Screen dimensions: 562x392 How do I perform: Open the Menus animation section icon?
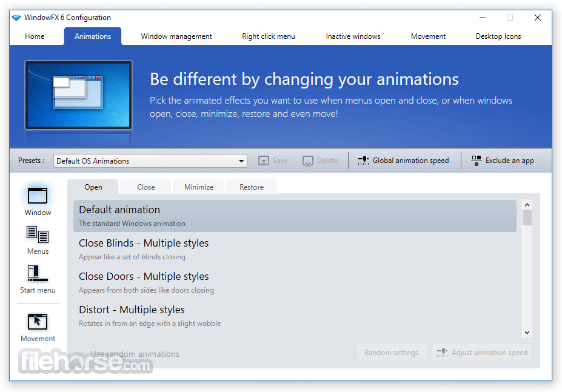coord(38,234)
